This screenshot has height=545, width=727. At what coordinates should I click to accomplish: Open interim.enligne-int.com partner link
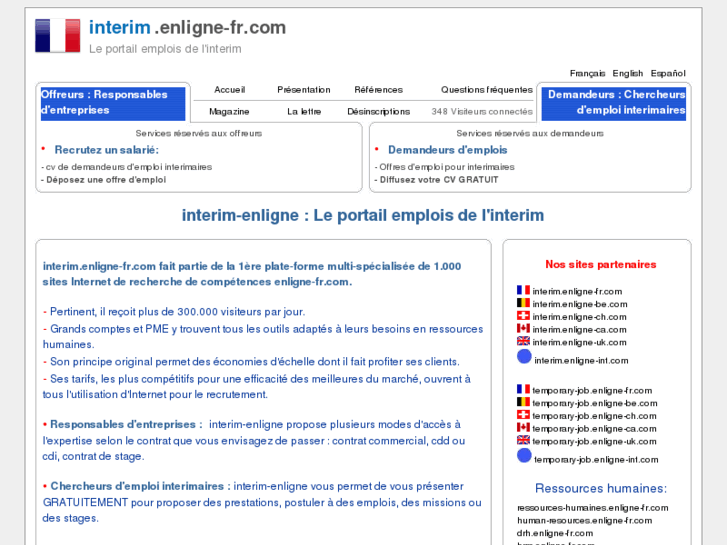tap(581, 360)
